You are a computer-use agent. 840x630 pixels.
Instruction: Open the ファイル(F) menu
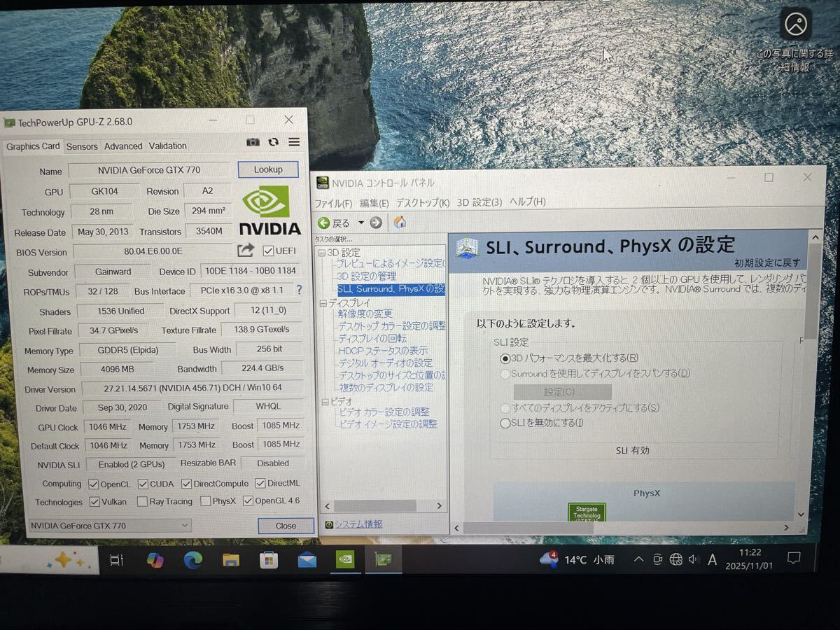[333, 203]
